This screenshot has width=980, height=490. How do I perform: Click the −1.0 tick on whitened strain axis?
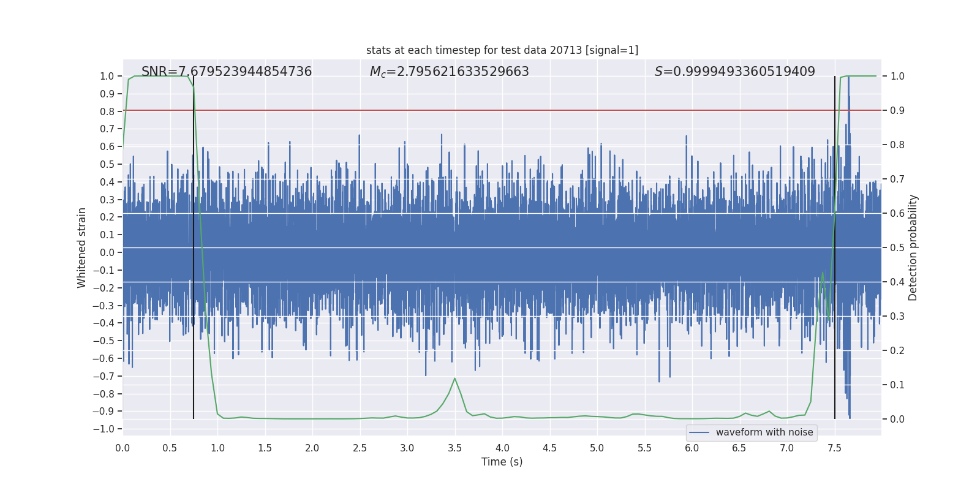click(x=104, y=429)
